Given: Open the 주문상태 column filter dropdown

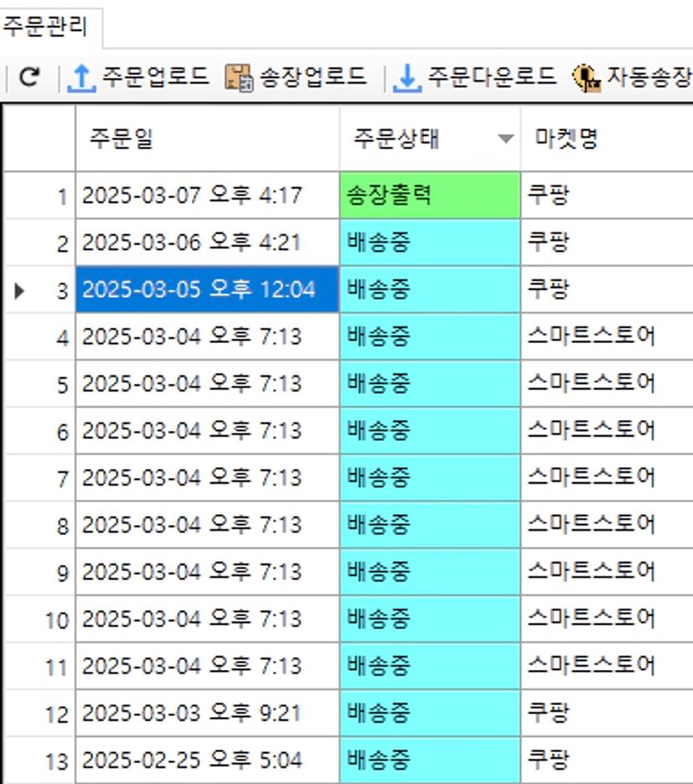Looking at the screenshot, I should coord(505,138).
